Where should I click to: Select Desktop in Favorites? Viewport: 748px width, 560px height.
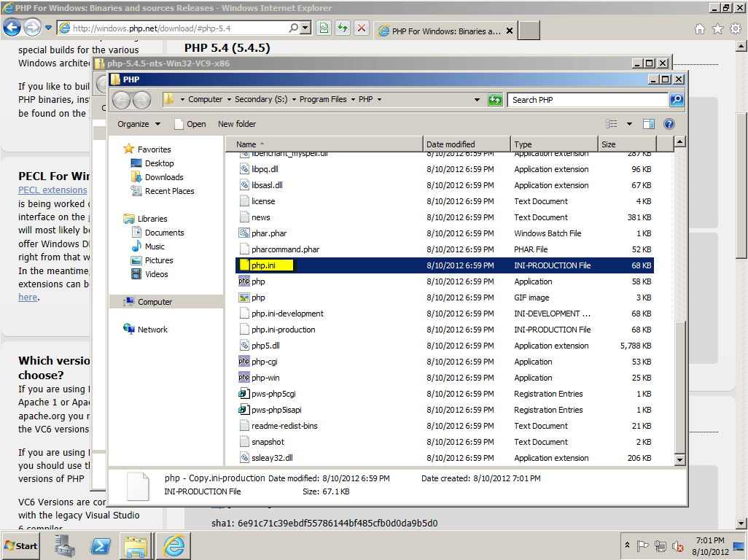[x=152, y=163]
